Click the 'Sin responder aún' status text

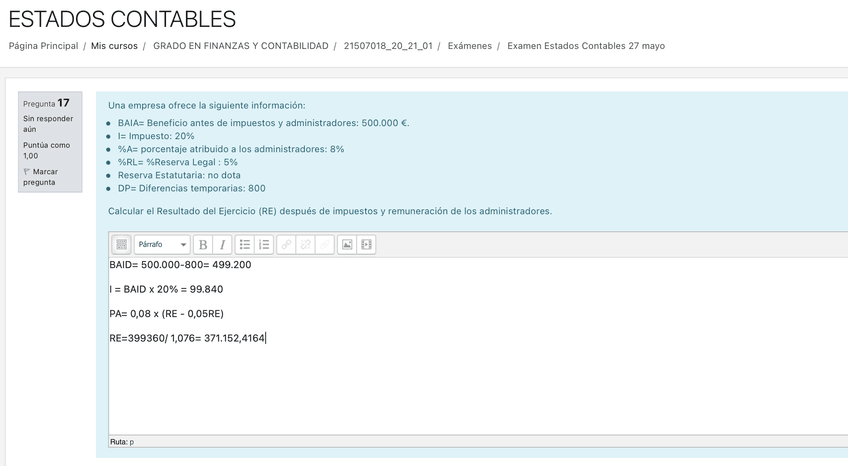coord(48,124)
